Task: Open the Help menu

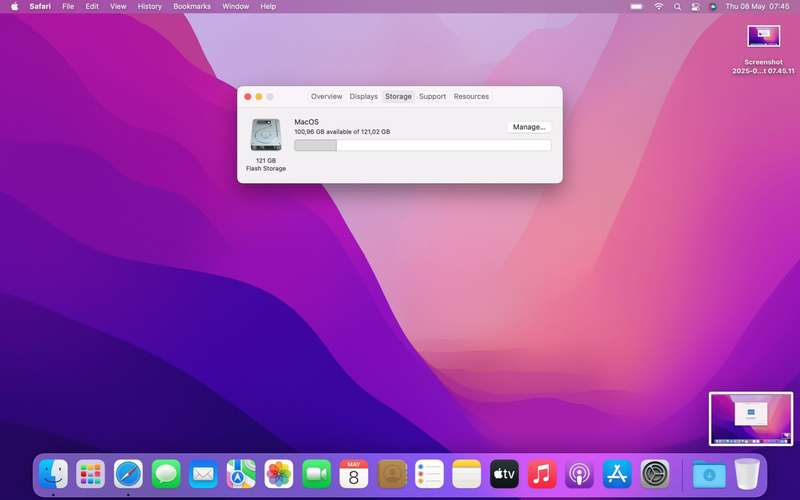Action: 268,7
